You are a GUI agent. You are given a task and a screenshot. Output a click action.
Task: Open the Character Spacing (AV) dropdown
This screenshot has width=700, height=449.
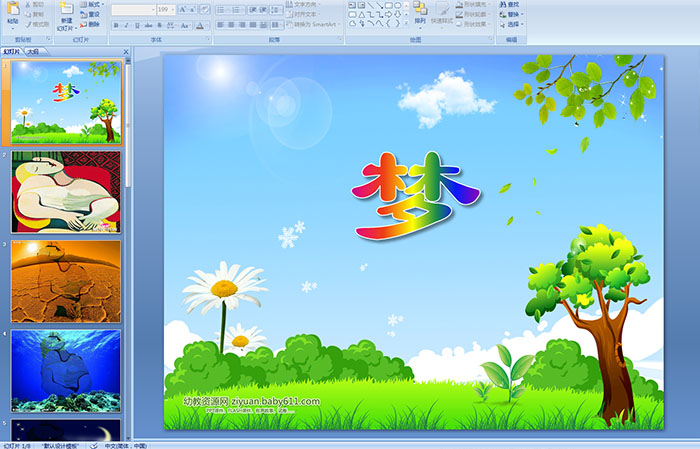(172, 25)
